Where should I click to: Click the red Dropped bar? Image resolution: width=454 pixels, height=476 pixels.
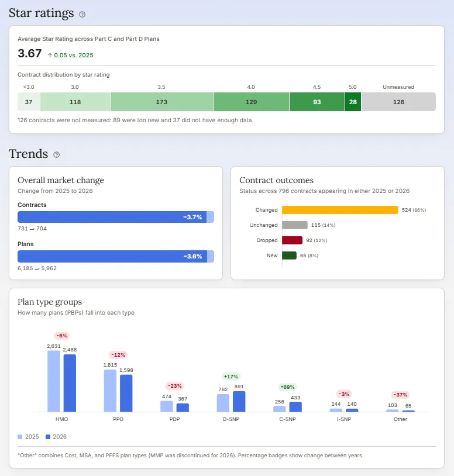[x=292, y=240]
